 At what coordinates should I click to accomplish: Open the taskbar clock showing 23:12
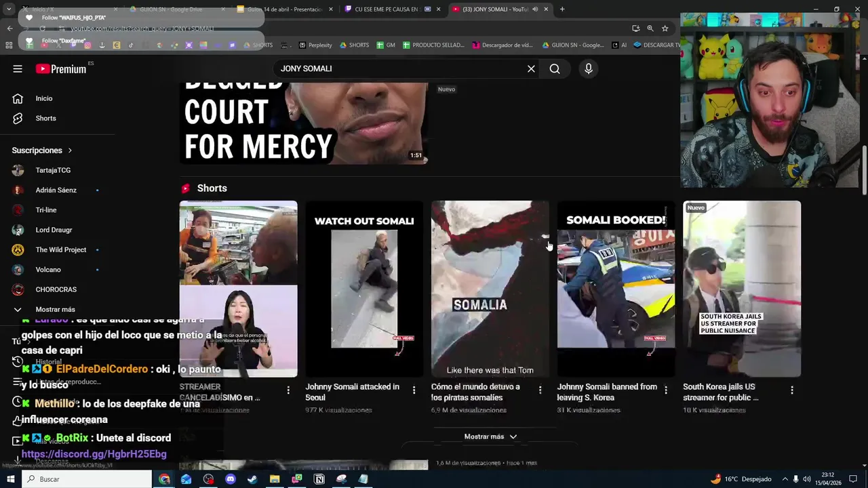point(827,479)
